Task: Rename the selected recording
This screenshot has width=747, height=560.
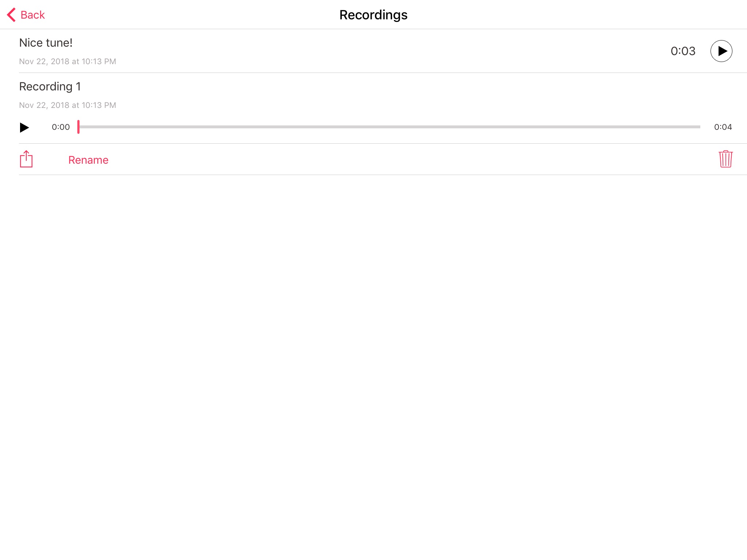Action: click(x=88, y=160)
